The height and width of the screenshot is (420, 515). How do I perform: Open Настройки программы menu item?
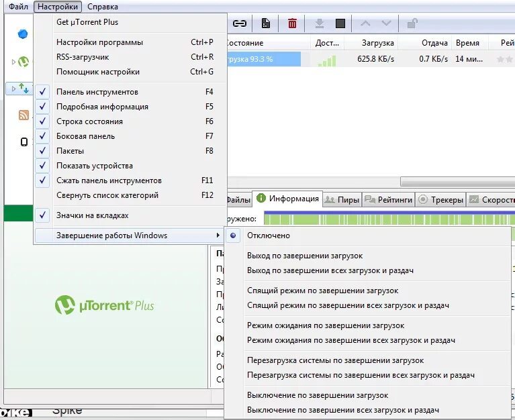coord(131,42)
